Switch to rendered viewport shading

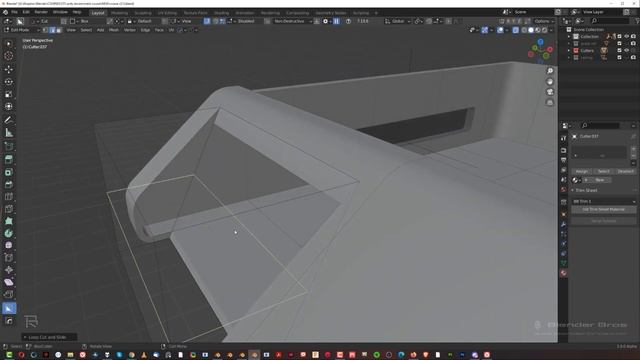coord(544,30)
